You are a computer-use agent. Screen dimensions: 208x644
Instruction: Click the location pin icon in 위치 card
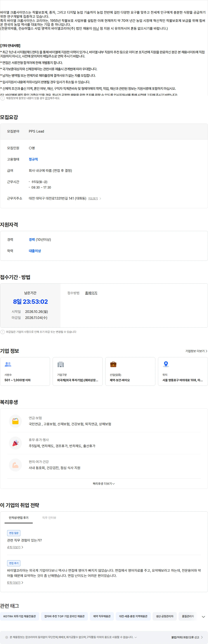[166, 365]
